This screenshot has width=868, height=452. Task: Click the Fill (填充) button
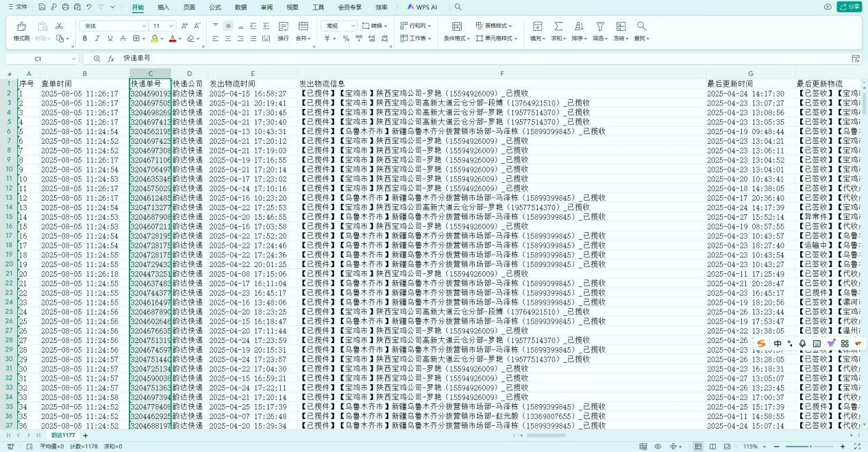point(538,32)
